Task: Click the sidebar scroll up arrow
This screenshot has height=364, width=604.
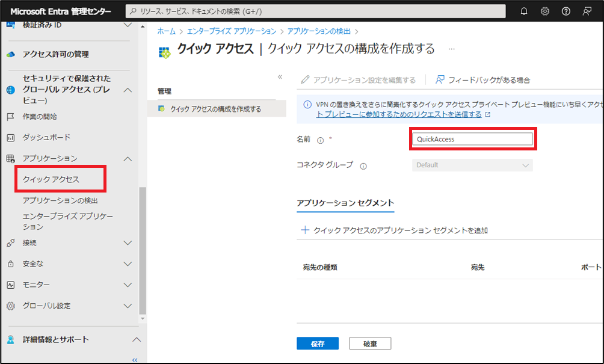Action: 143,26
